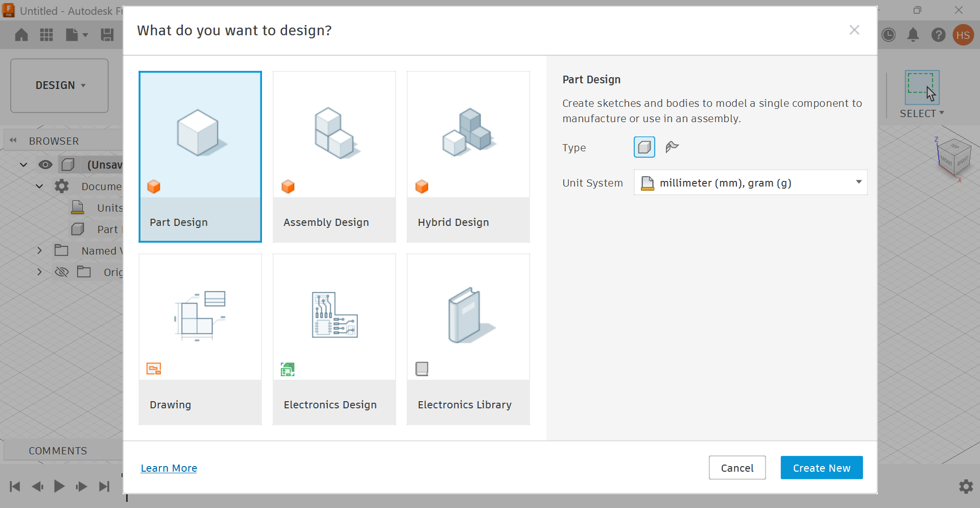Choose the Electronics Design card

pyautogui.click(x=334, y=339)
